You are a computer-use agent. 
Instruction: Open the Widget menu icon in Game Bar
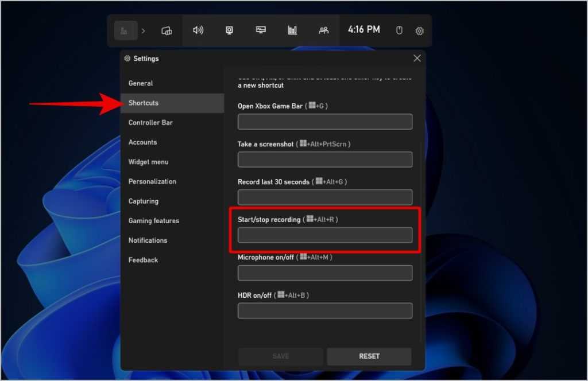click(x=167, y=30)
